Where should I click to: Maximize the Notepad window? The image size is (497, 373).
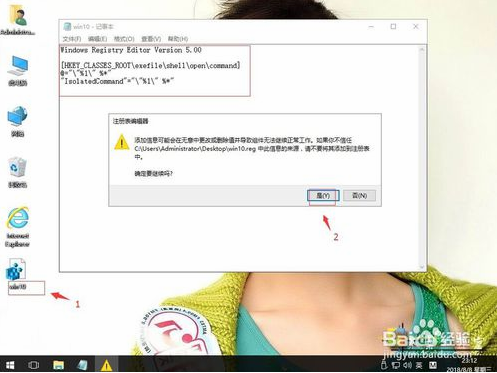[393, 27]
